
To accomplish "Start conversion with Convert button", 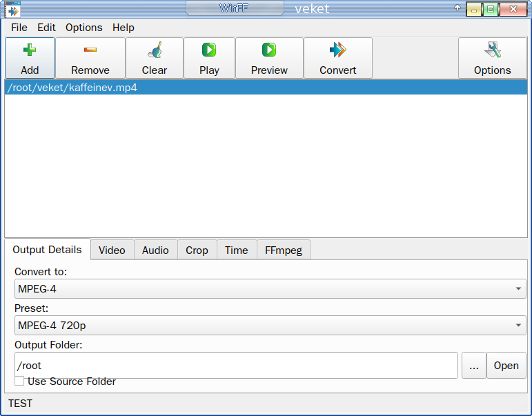I will pos(338,58).
